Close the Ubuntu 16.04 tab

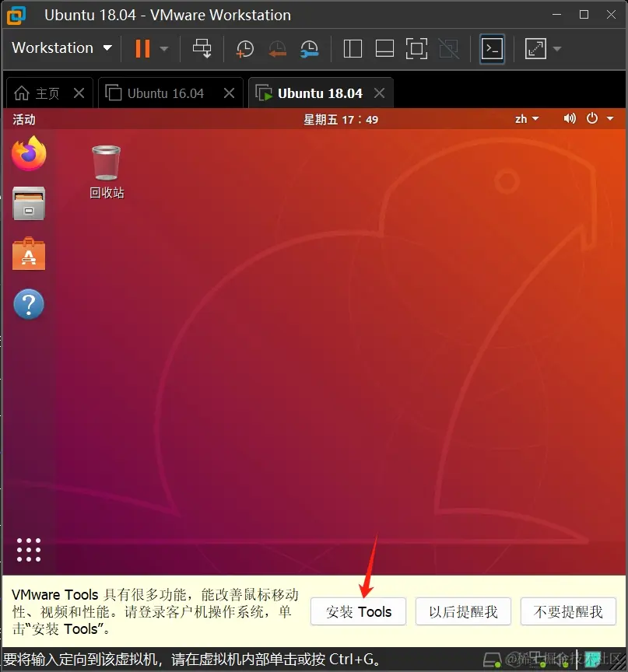point(230,93)
